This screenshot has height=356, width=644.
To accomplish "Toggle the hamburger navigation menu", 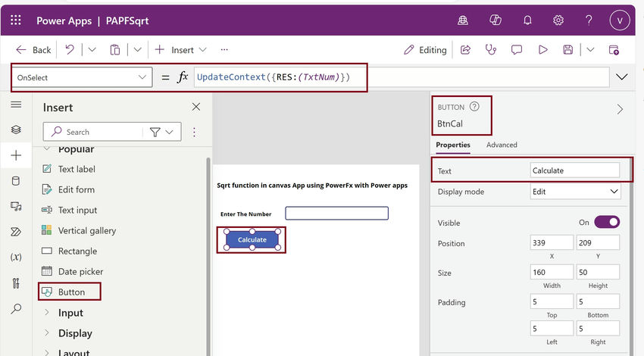I will point(16,105).
